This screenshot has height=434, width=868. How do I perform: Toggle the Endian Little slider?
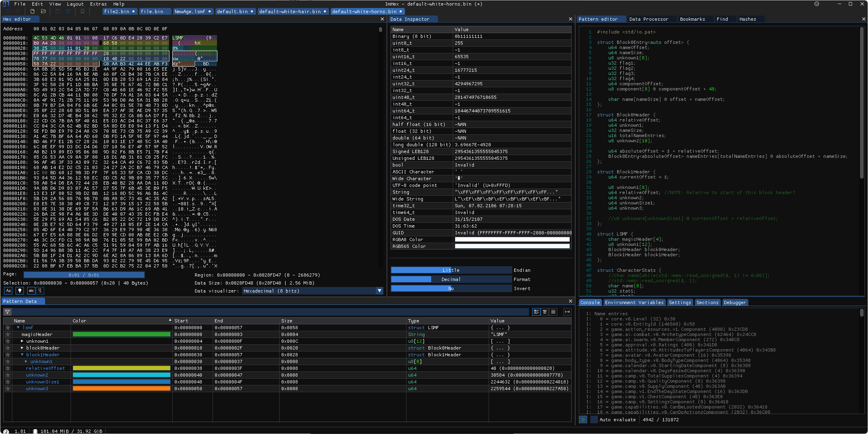tap(451, 270)
